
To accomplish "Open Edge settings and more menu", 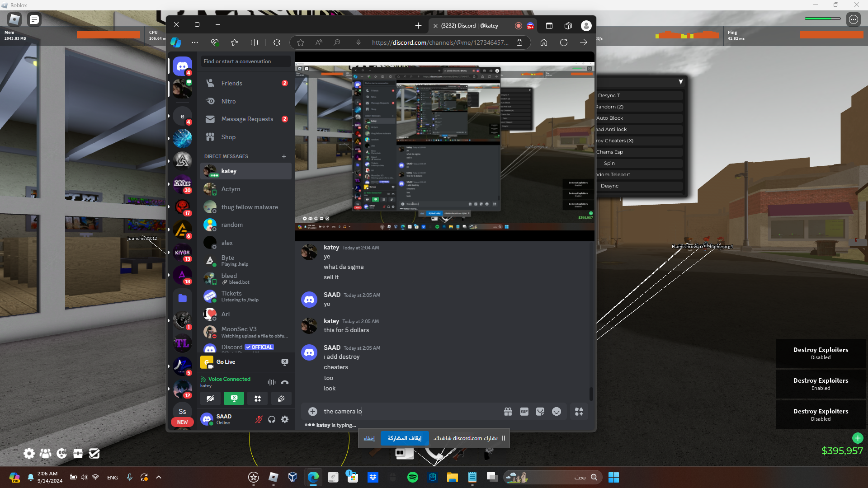I will tap(195, 42).
